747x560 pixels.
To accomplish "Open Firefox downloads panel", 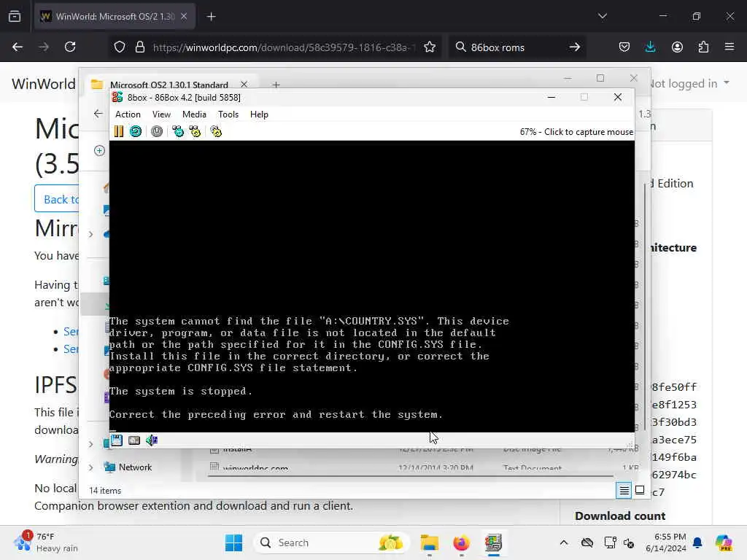I will click(x=650, y=47).
